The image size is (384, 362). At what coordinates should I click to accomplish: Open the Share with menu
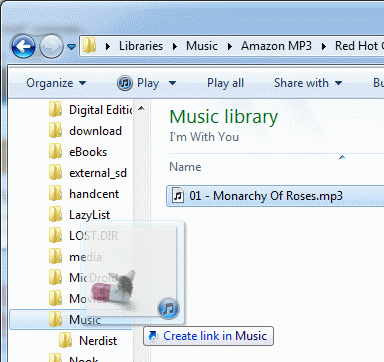(308, 83)
